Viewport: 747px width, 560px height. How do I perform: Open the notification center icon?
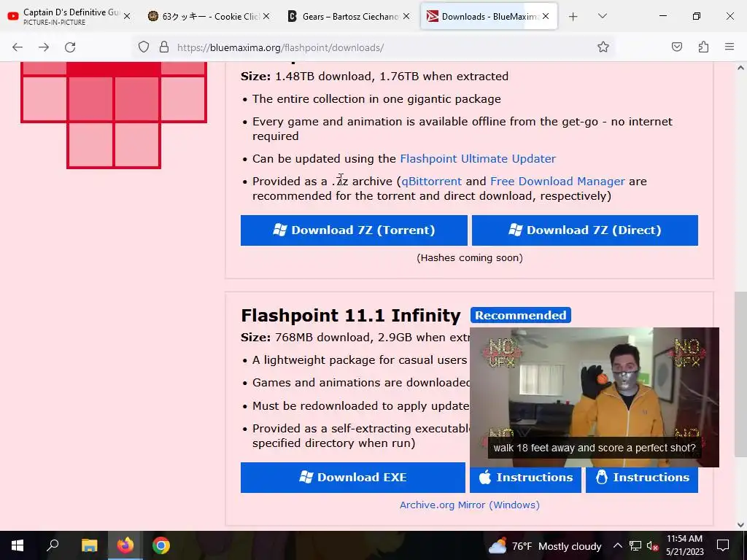(x=723, y=545)
